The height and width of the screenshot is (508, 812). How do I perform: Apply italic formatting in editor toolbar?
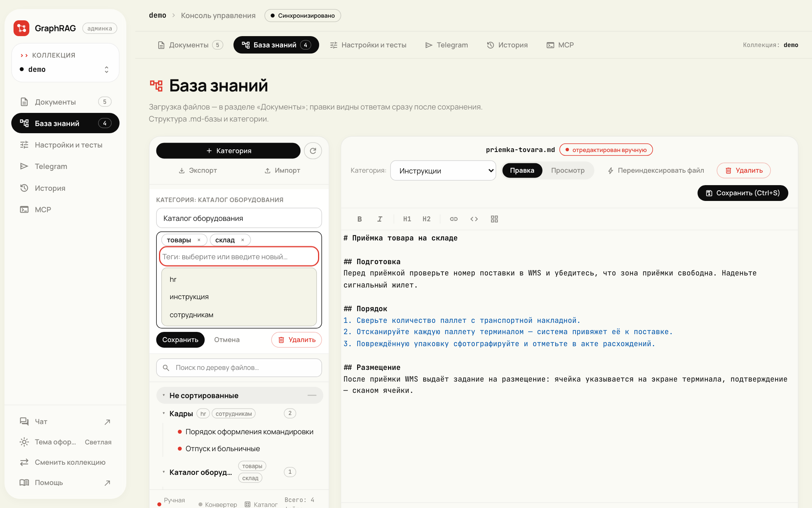point(380,219)
